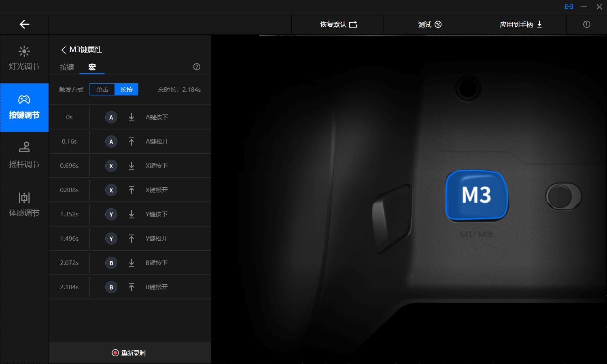Click the B键按下 label
The height and width of the screenshot is (364, 607).
pyautogui.click(x=157, y=263)
